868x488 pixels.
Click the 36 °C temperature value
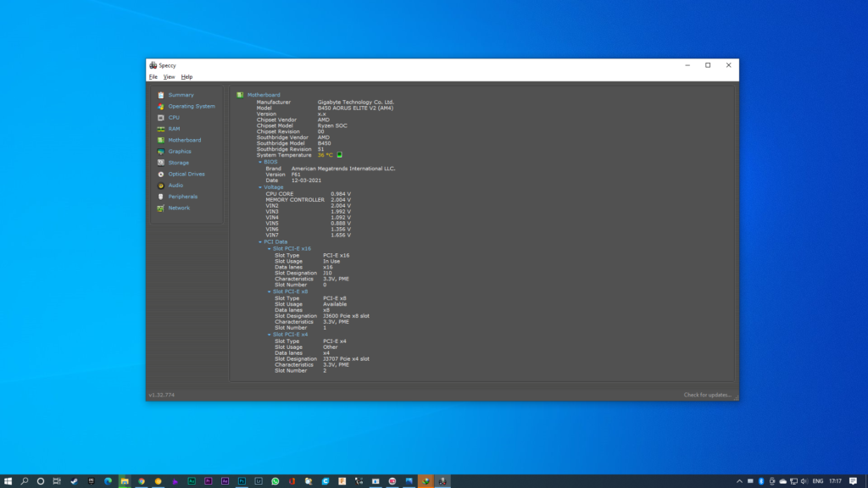[x=325, y=155]
